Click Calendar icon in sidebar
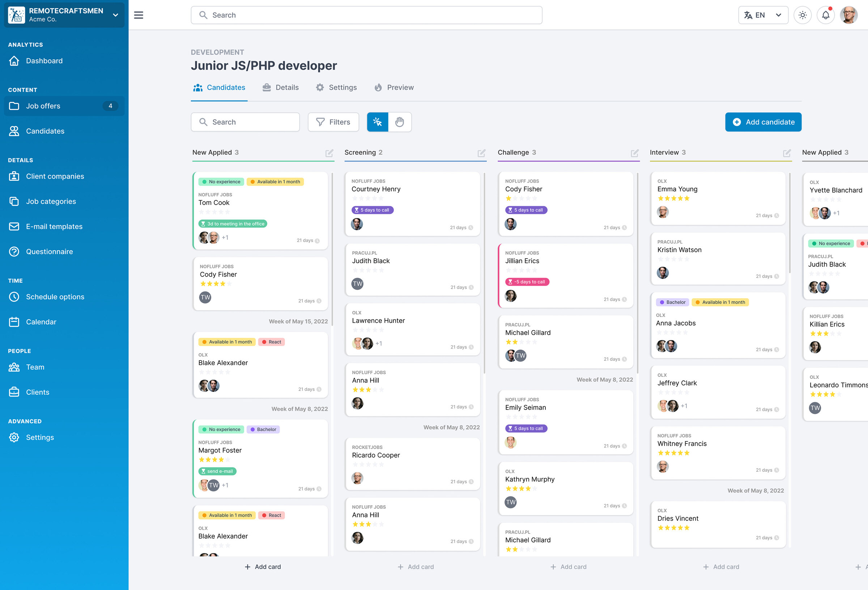 tap(14, 322)
